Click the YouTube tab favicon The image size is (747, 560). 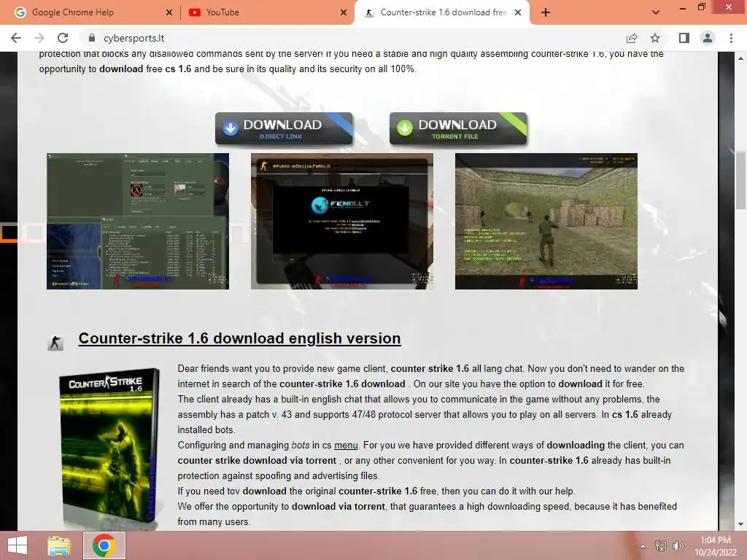tap(195, 12)
